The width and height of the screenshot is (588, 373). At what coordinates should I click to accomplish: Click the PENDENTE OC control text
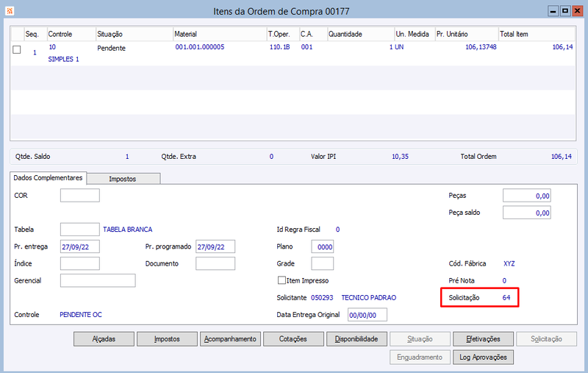81,314
